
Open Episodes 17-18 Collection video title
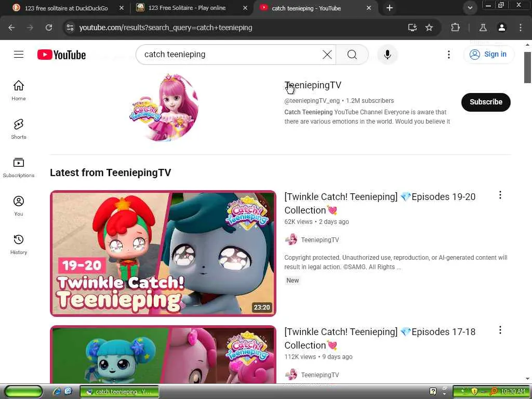pos(380,338)
